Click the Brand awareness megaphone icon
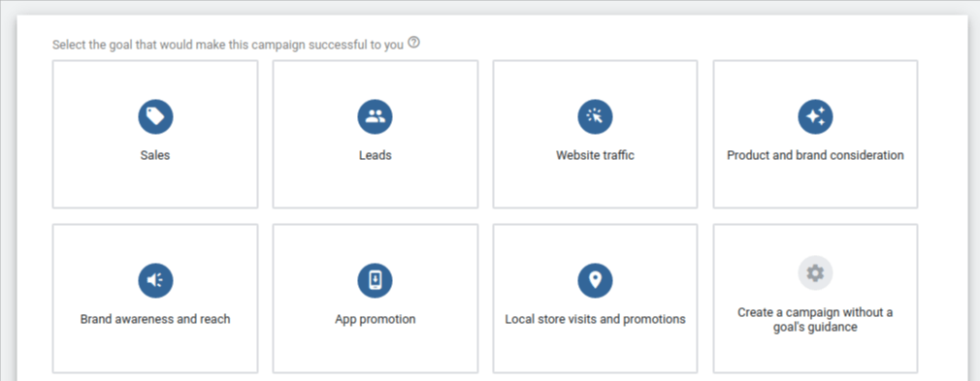Screen dimensions: 980x381 click(x=155, y=280)
